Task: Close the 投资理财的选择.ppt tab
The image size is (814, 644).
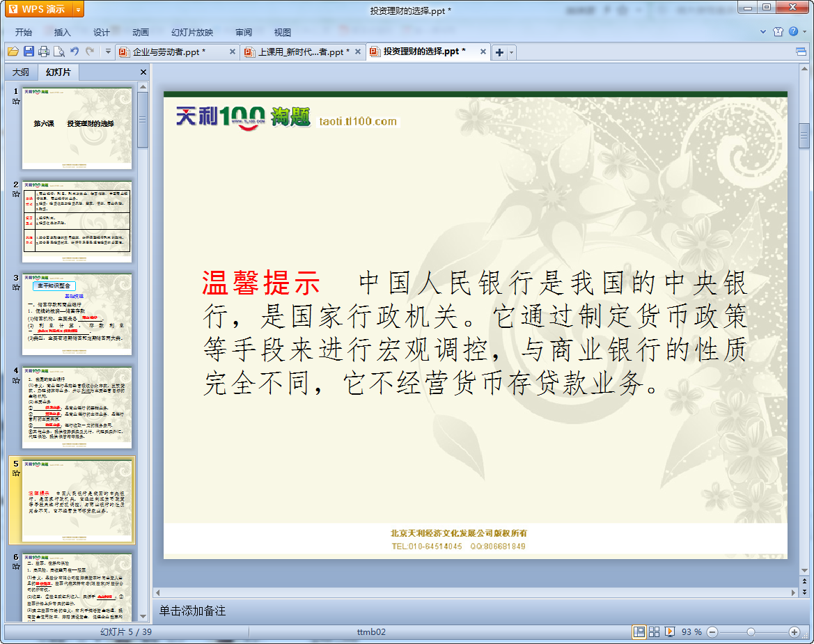Action: pyautogui.click(x=483, y=52)
